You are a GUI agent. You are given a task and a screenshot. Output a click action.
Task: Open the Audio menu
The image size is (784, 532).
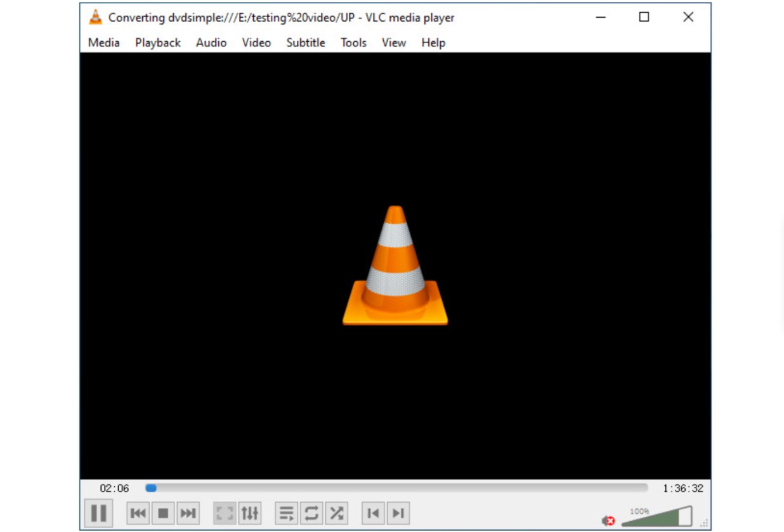tap(211, 42)
